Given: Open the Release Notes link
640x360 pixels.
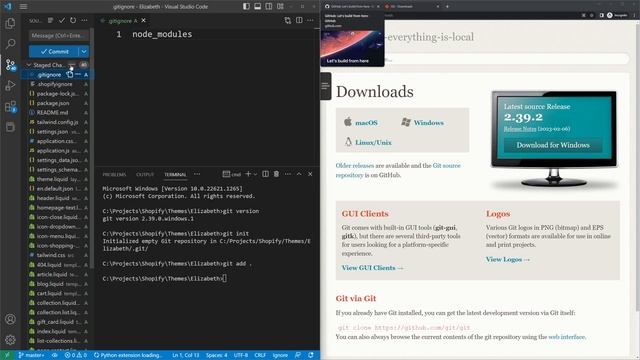Looking at the screenshot, I should point(520,129).
